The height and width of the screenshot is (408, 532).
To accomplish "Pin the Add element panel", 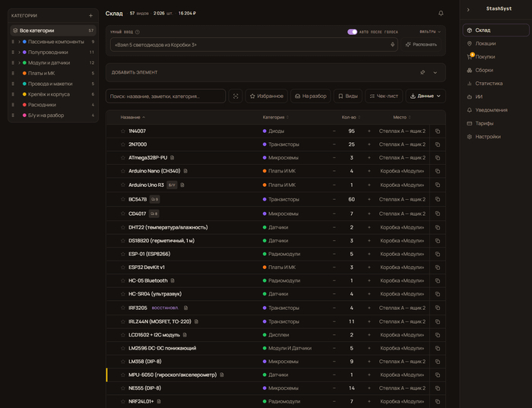I will [x=423, y=72].
